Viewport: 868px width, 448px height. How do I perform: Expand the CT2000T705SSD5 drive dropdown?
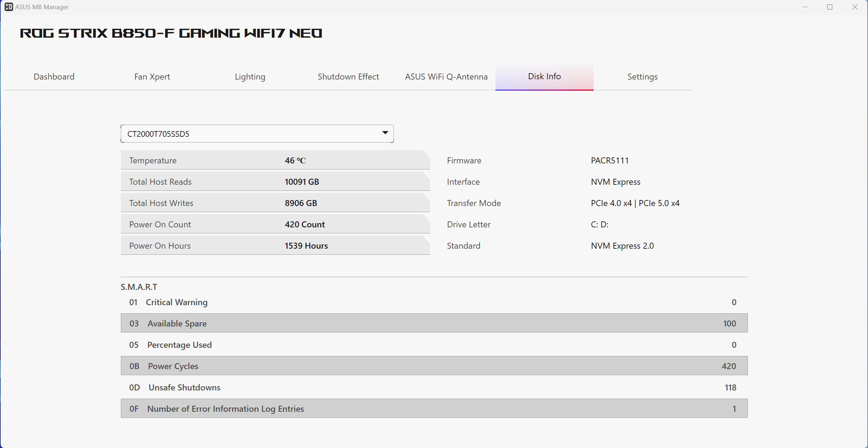[257, 134]
